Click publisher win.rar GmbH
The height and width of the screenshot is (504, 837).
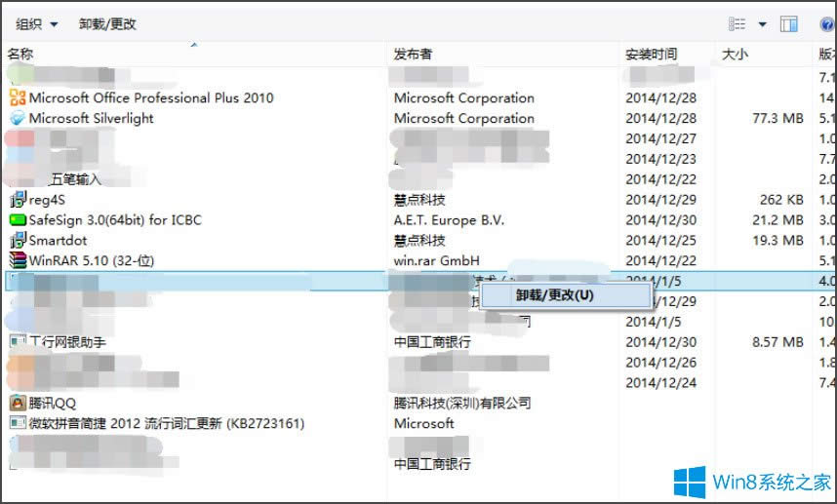(437, 261)
